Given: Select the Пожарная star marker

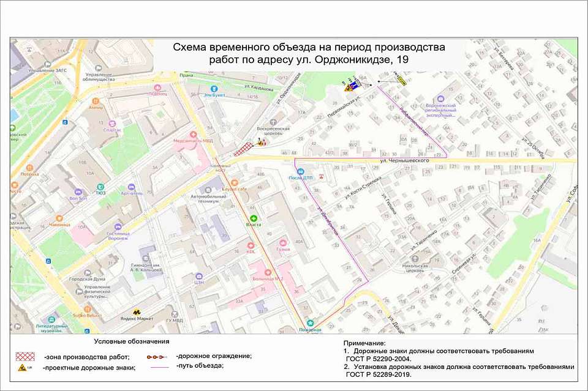Looking at the screenshot, I should (310, 322).
